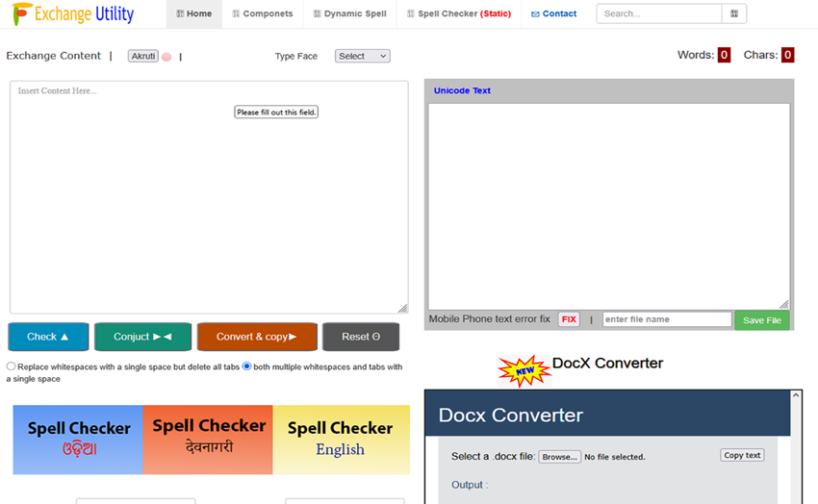
Task: Open the Odia Spell Checker banner
Action: click(78, 439)
